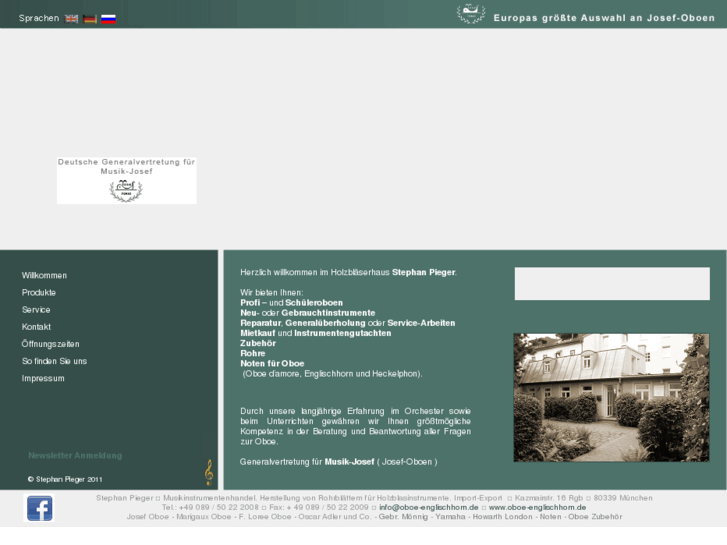Open www.oboe-englischhorn.de footer link
Image resolution: width=727 pixels, height=545 pixels.
click(x=537, y=507)
